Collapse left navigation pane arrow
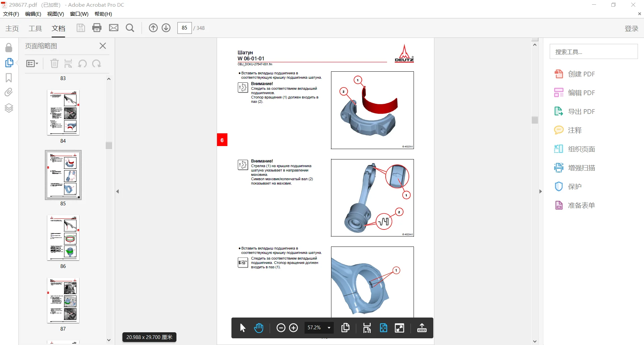This screenshot has width=644, height=345. click(118, 192)
